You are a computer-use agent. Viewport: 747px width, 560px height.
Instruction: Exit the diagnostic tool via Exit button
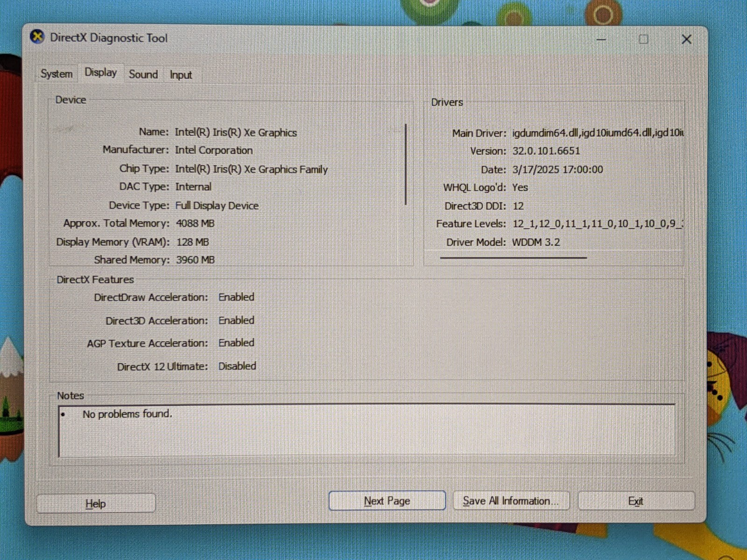tap(635, 501)
